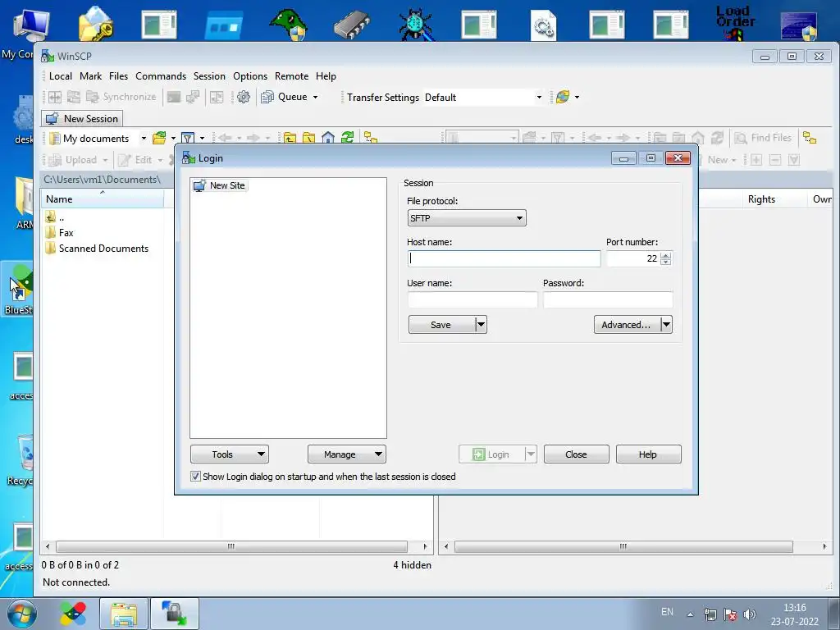Click the remote panel horizontal scrollbar

point(623,546)
